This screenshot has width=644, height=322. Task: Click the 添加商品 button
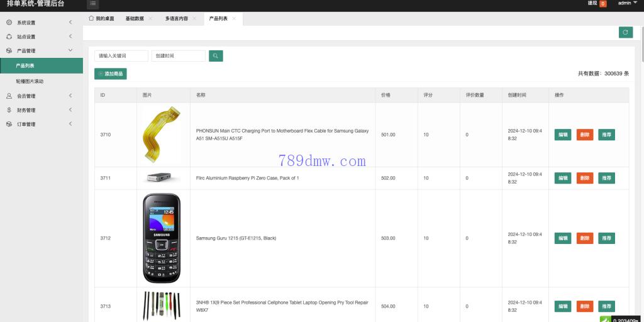111,74
